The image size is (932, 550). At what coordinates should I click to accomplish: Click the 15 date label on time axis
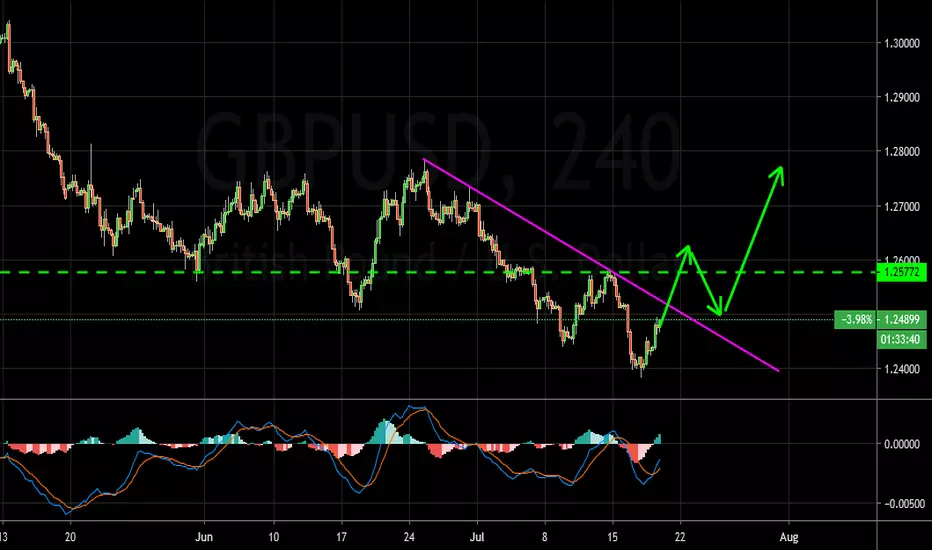pos(612,537)
